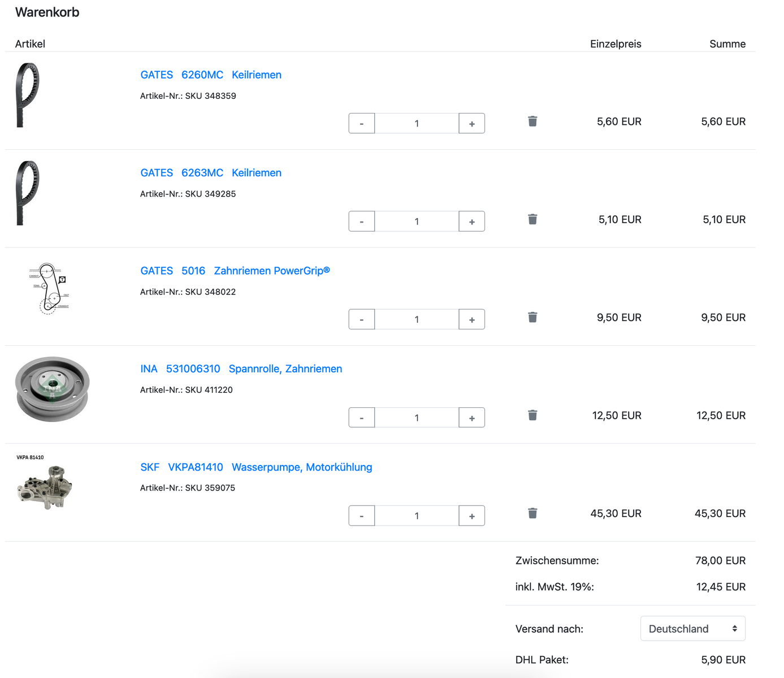
Task: Remove INA Spannrolle via trash icon
Action: coord(532,415)
